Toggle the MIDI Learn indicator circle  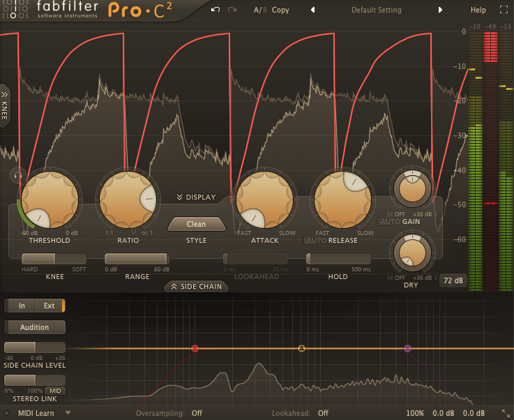click(x=6, y=413)
